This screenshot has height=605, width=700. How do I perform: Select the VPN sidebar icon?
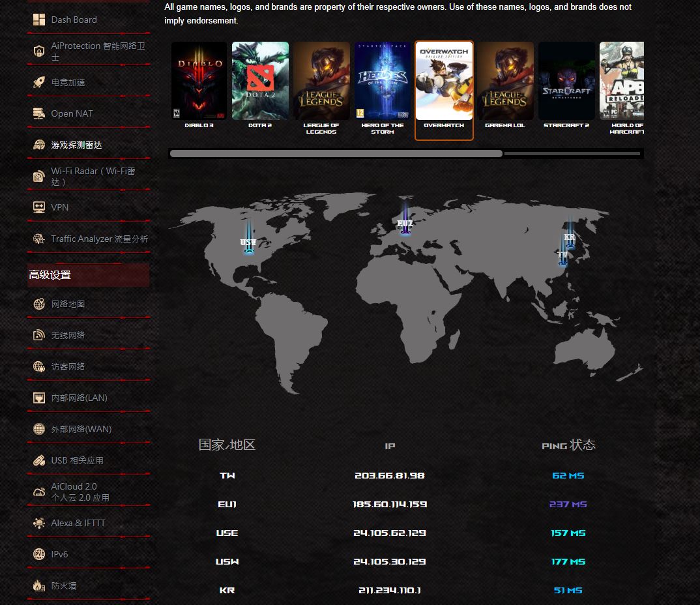(39, 207)
